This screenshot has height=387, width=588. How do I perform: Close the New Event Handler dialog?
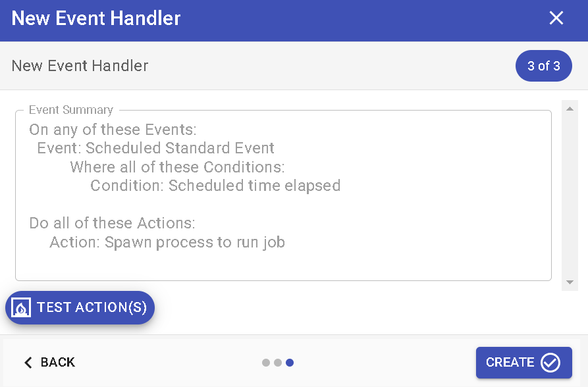pos(556,18)
